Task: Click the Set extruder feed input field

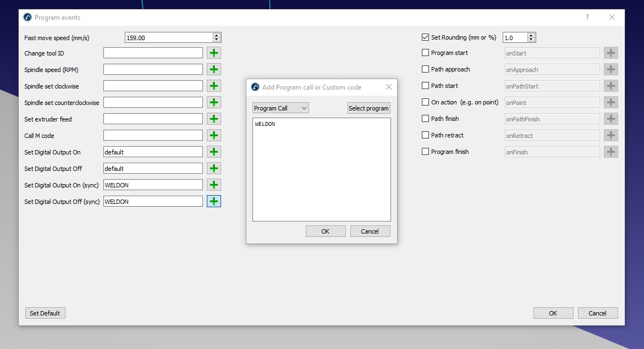Action: coord(153,119)
